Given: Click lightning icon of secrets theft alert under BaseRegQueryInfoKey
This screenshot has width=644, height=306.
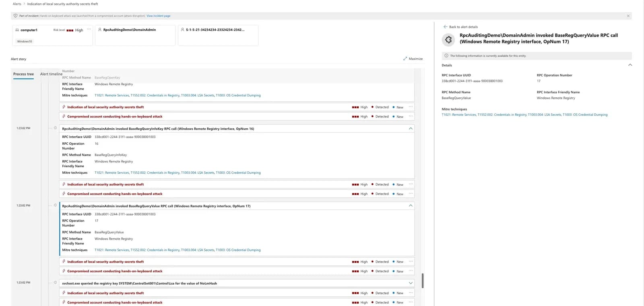Looking at the screenshot, I should click(x=64, y=184).
